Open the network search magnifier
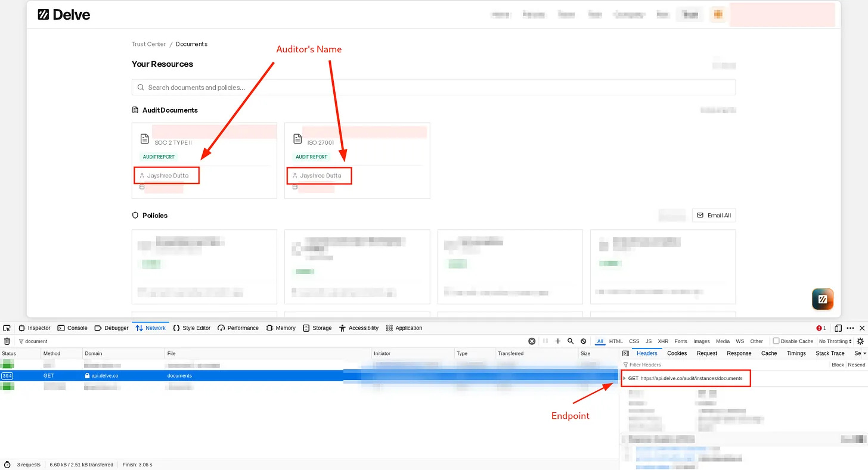Screen dimensions: 868x470 pyautogui.click(x=571, y=341)
